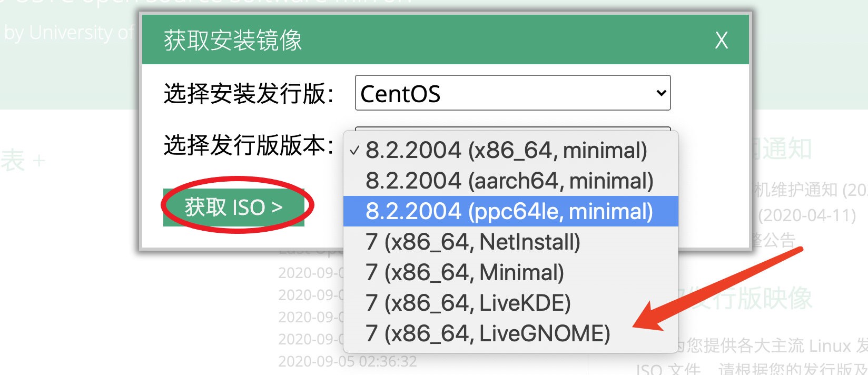The height and width of the screenshot is (375, 868).
Task: Open the notice dated 2020-04-11
Action: pyautogui.click(x=807, y=215)
